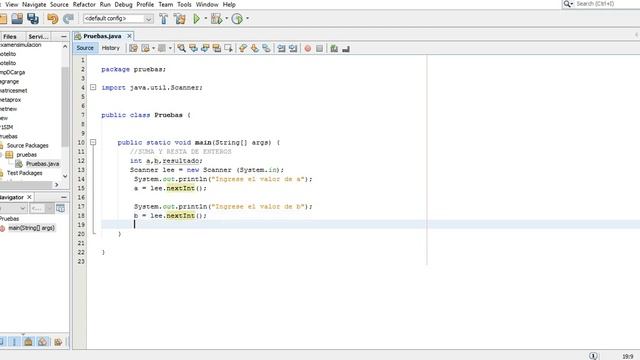The width and height of the screenshot is (640, 360).
Task: Click the Start Macro Recording red icon
Action: pyautogui.click(x=308, y=48)
